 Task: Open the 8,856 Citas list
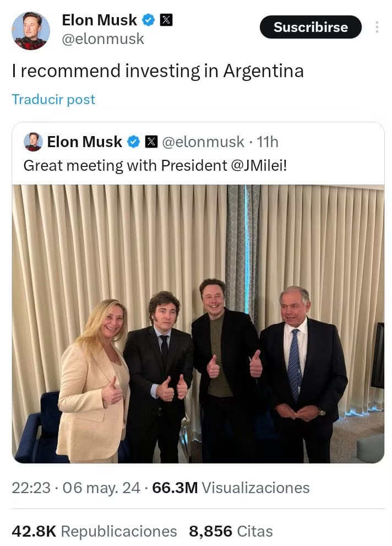[x=231, y=531]
